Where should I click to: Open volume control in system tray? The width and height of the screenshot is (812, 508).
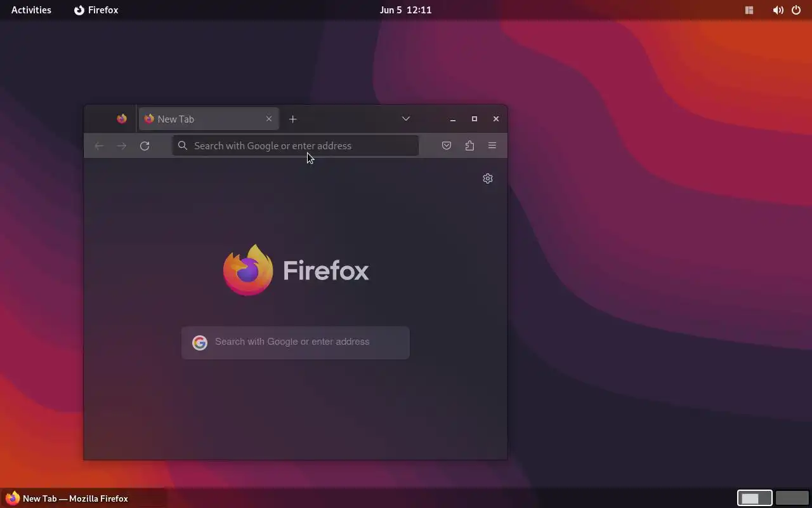tap(778, 10)
